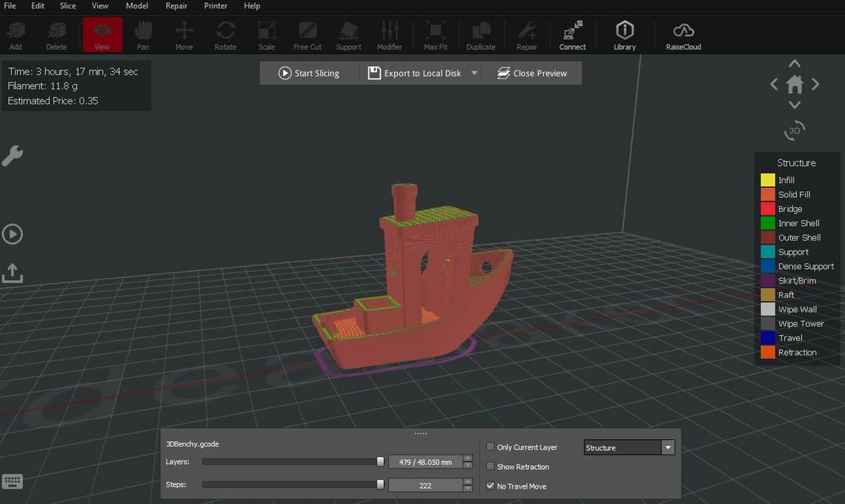Rotate view with the down arrow

[x=795, y=105]
